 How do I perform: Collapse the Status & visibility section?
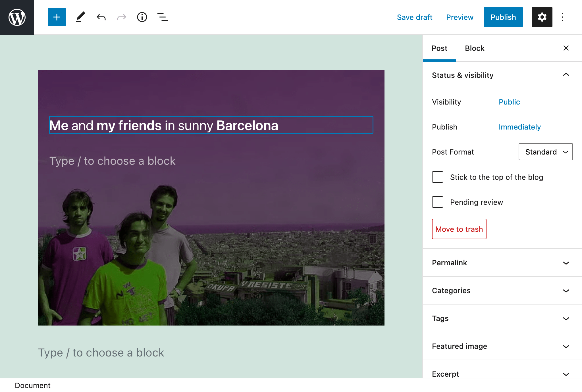coord(566,75)
